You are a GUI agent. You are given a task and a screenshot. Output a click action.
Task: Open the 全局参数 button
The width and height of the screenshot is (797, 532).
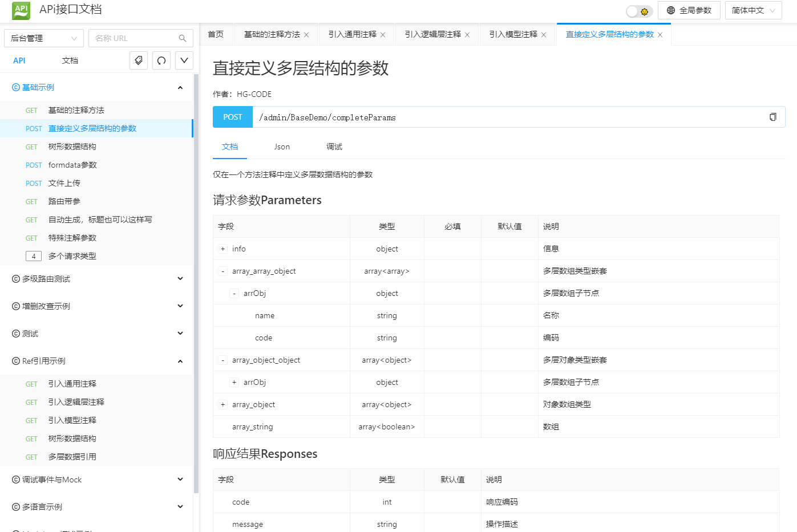coord(689,10)
